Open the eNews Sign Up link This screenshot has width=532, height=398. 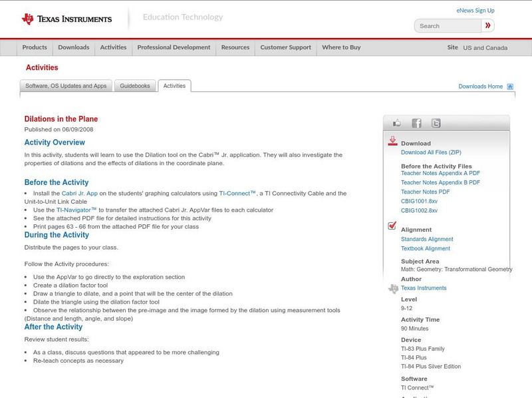[x=475, y=11]
